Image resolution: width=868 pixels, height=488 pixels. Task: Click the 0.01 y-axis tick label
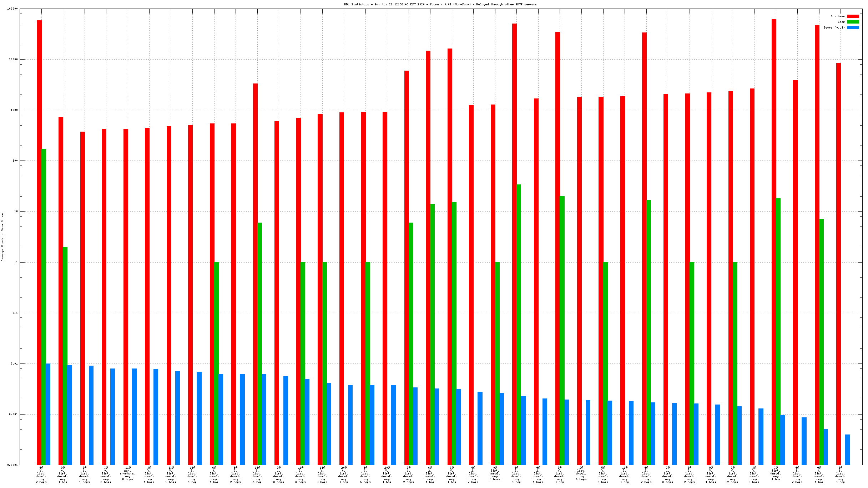14,364
